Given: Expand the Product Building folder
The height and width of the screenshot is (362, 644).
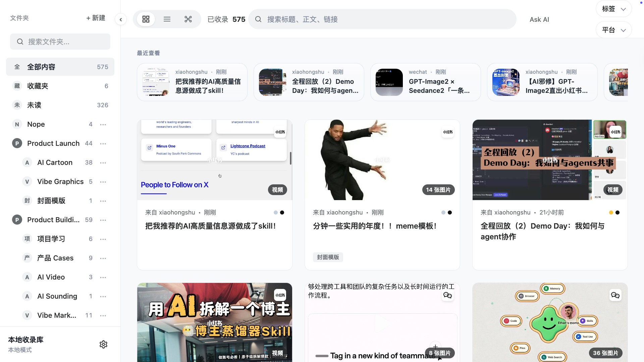Looking at the screenshot, I should coord(17,220).
